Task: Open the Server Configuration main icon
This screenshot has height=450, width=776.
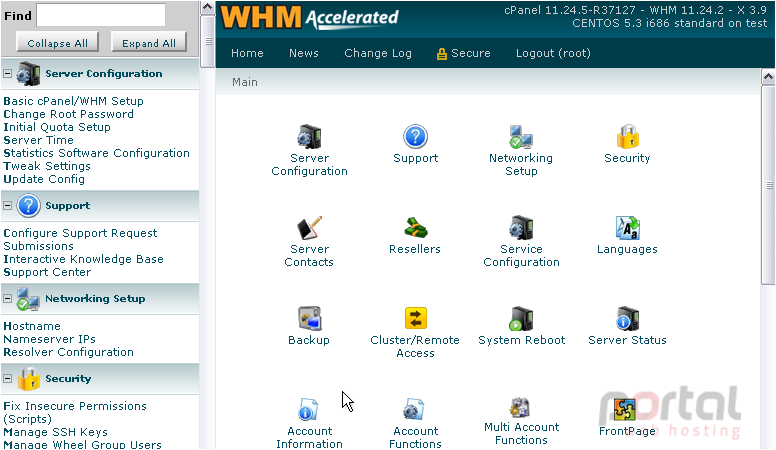Action: point(309,137)
